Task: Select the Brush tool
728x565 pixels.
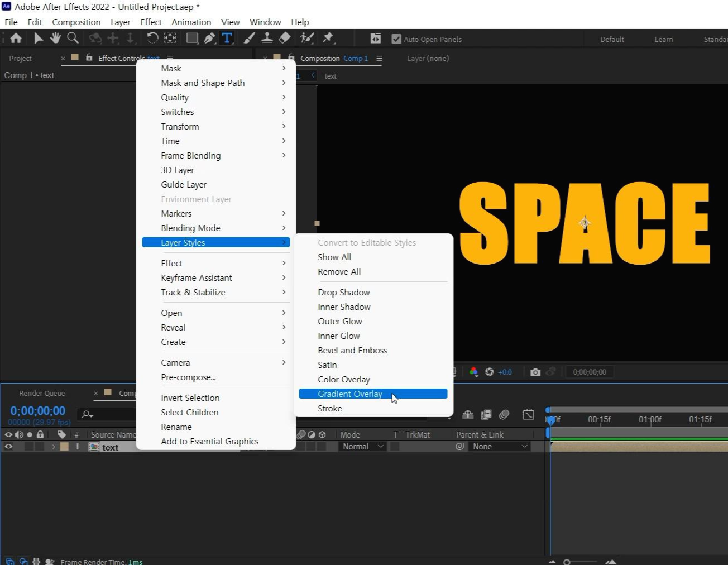Action: 250,38
